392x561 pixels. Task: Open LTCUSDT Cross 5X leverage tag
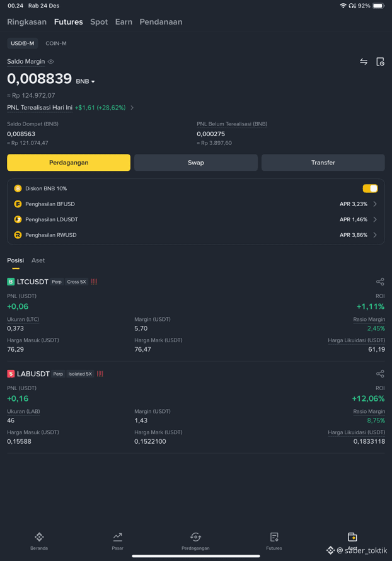pyautogui.click(x=76, y=282)
